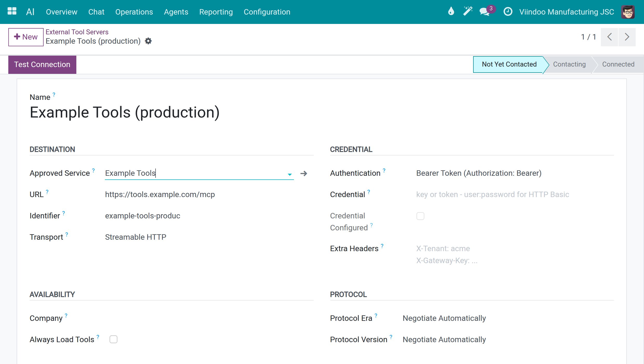Show help tooltip for Protocol Era
The width and height of the screenshot is (644, 364).
point(376,315)
